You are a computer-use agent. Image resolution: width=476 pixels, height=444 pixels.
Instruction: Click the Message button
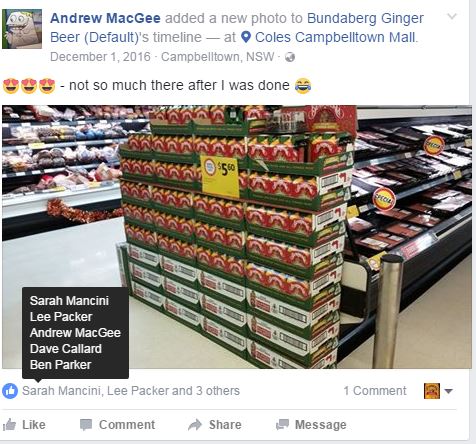pyautogui.click(x=311, y=425)
